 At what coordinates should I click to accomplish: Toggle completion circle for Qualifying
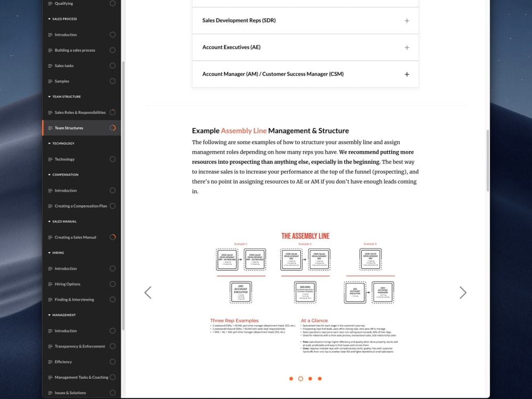(113, 3)
